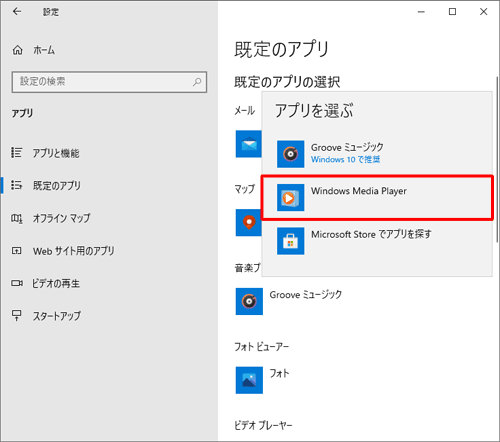Click the マップ section label
This screenshot has height=442, width=500.
pyautogui.click(x=245, y=189)
